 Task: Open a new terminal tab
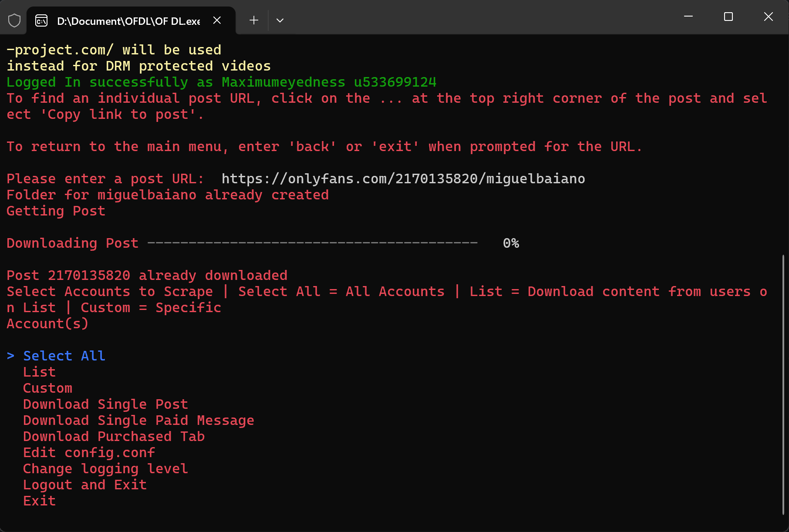pyautogui.click(x=254, y=20)
